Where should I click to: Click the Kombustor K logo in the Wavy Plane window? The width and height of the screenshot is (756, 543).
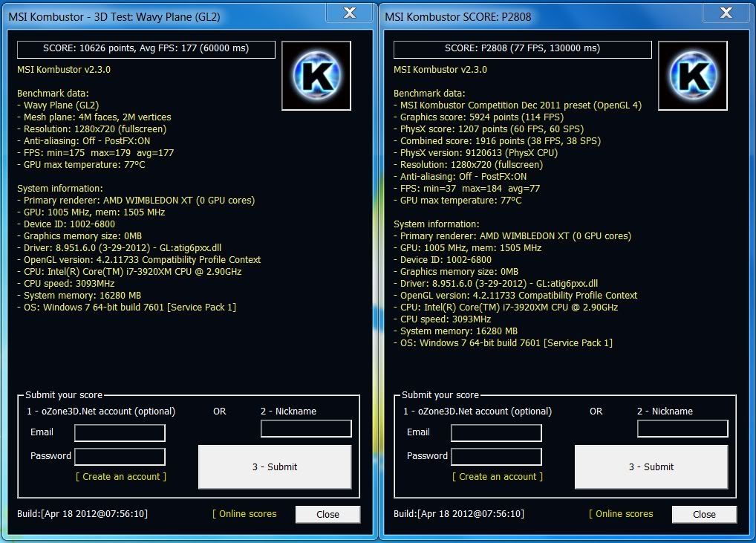[x=316, y=76]
